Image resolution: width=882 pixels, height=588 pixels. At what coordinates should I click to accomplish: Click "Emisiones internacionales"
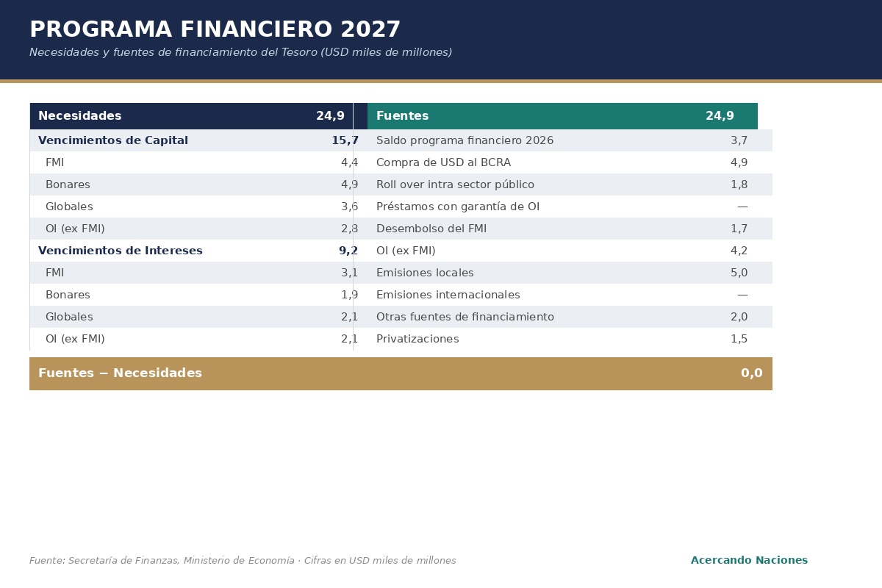pos(448,295)
